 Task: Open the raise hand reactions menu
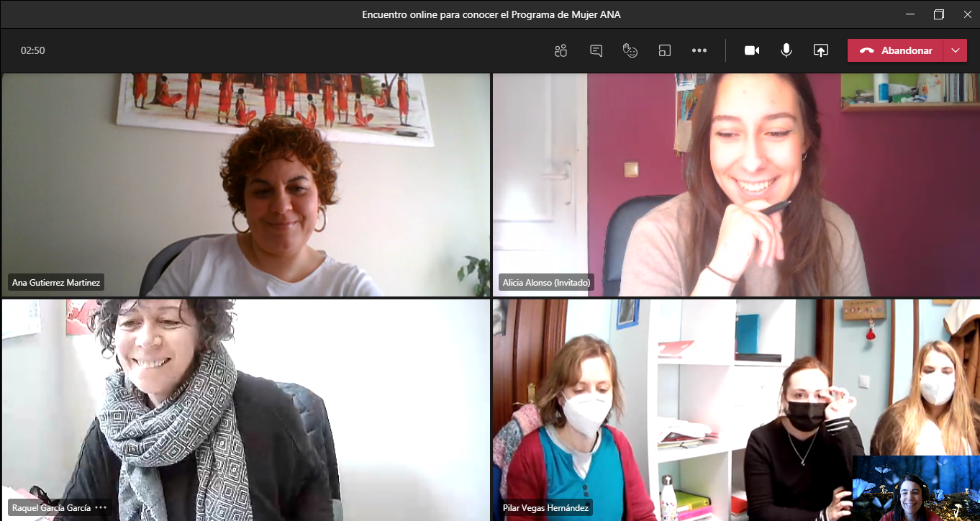coord(630,50)
